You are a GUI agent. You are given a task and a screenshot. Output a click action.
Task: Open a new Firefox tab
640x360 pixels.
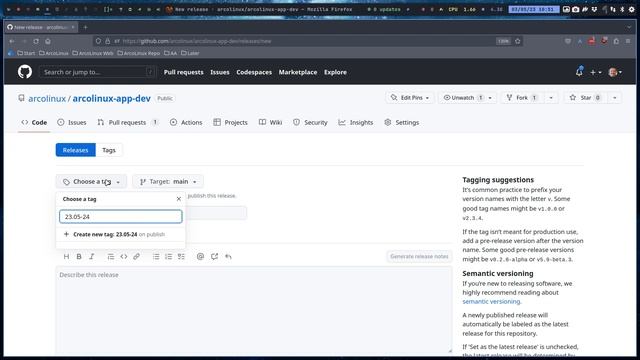tap(85, 27)
